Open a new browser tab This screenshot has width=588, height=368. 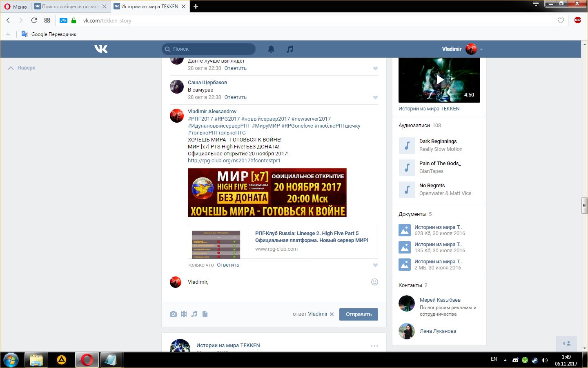tap(196, 7)
